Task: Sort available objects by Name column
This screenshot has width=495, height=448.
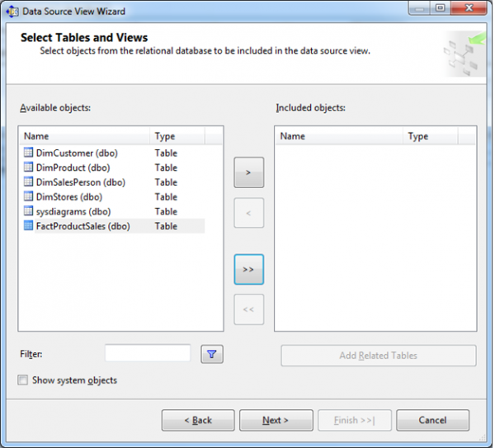Action: tap(84, 136)
